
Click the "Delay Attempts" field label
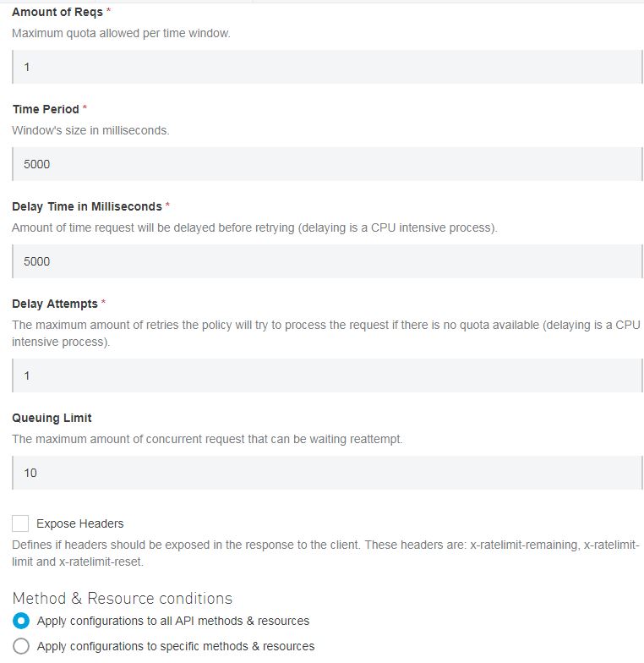point(55,304)
